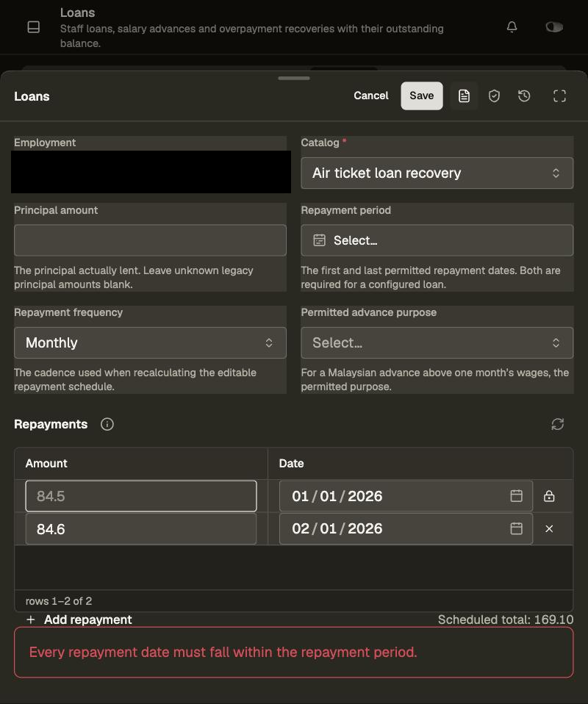Open the notifications bell
Screen dimensions: 588x704
point(512,27)
